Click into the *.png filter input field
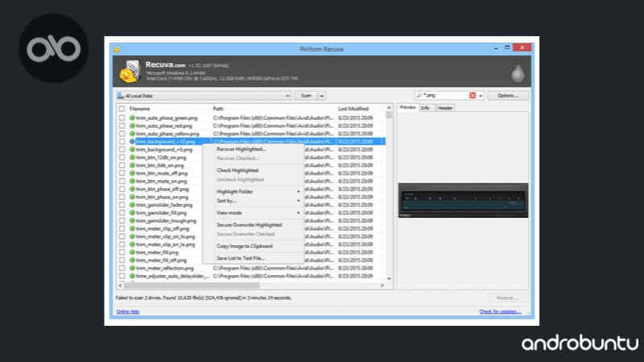Image resolution: width=644 pixels, height=362 pixels. 446,95
